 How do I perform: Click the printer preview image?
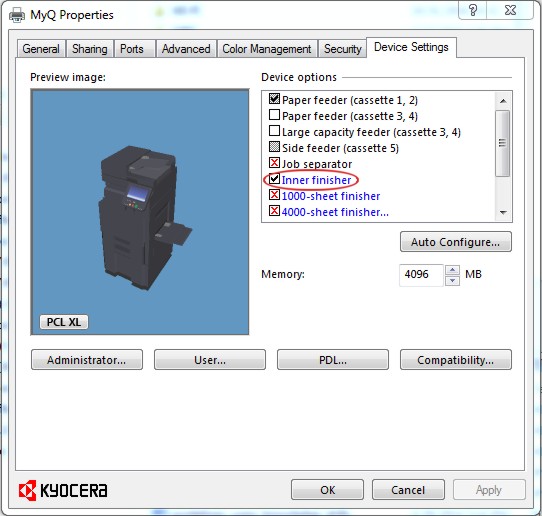point(140,212)
